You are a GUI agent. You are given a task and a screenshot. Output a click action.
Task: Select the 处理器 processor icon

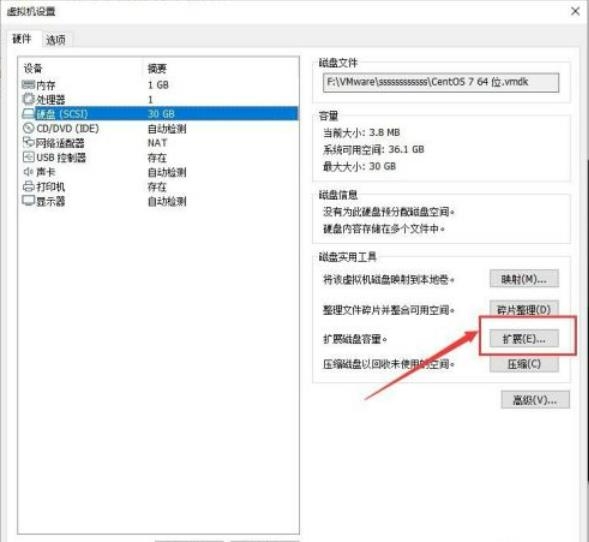pyautogui.click(x=29, y=99)
